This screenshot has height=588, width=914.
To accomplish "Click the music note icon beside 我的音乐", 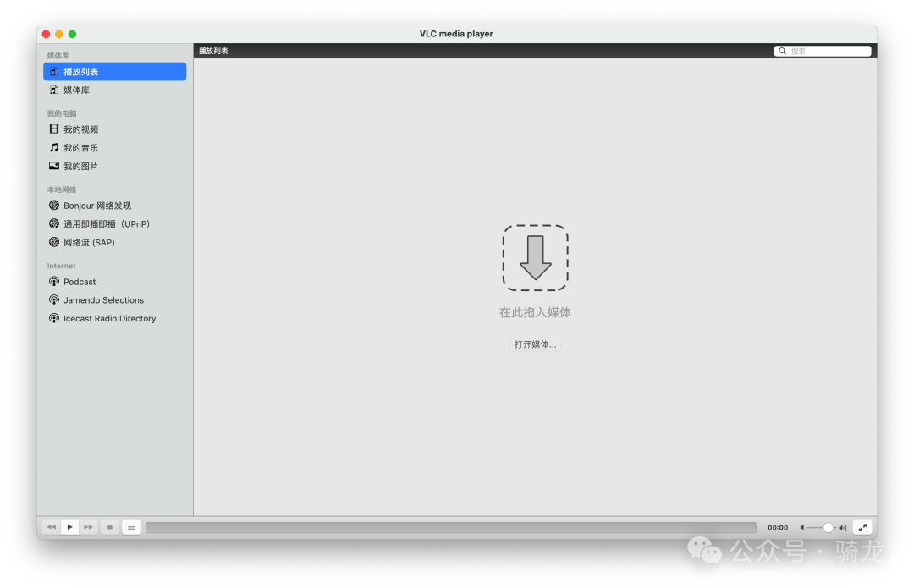I will click(53, 147).
